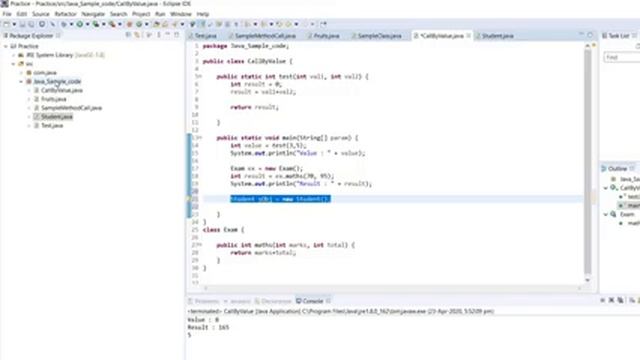Open Package Explorer View Menu icon
Image resolution: width=640 pixels, height=360 pixels.
[x=158, y=35]
